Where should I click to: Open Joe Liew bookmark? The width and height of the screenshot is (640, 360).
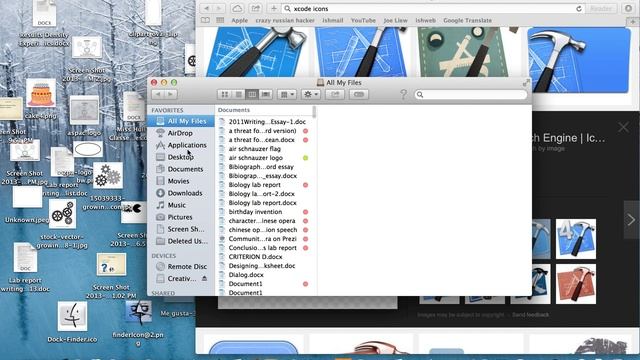click(395, 20)
